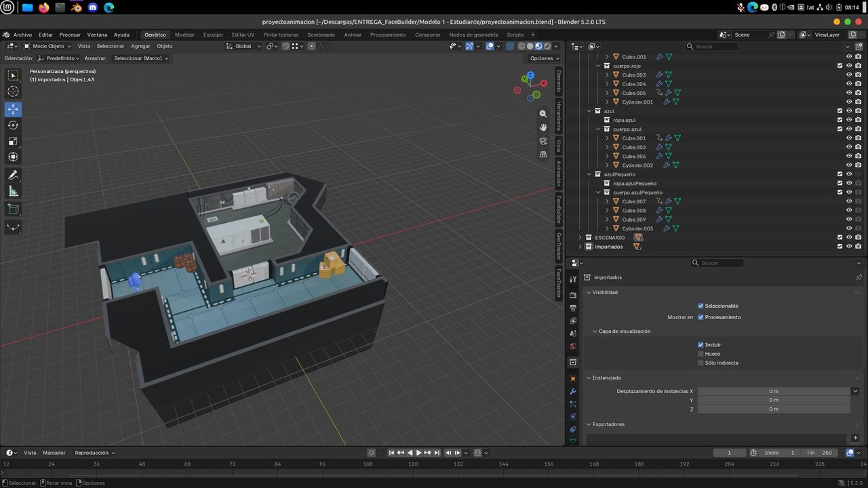868x488 pixels.
Task: Uncheck the Incluir option
Action: pos(701,345)
